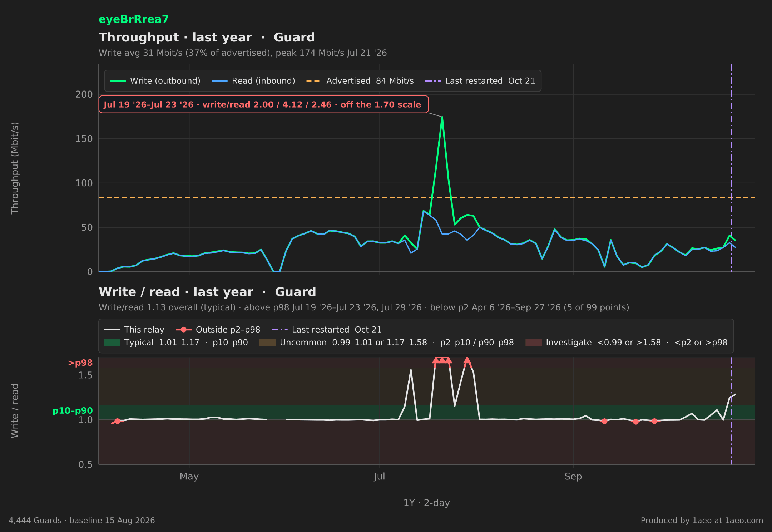Click the red Jul 19–Jul 23 annotation box
Screen dimensions: 772x532
coord(263,104)
